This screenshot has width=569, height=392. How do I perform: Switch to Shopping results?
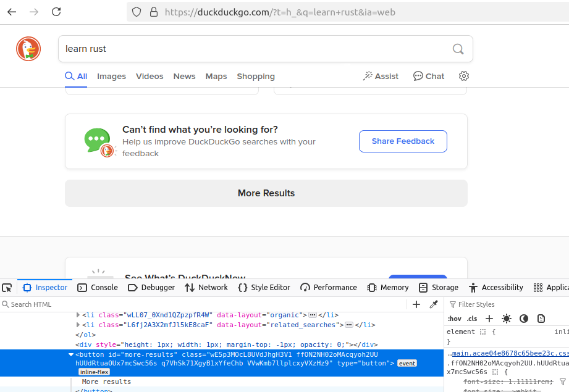coord(256,76)
